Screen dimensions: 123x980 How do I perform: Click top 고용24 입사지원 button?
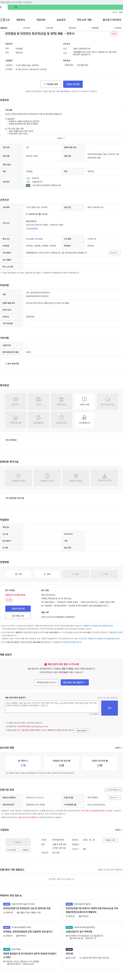pos(73,84)
